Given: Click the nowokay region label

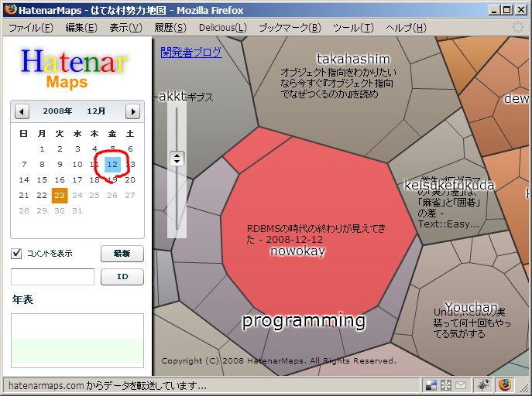Looking at the screenshot, I should coord(297,251).
